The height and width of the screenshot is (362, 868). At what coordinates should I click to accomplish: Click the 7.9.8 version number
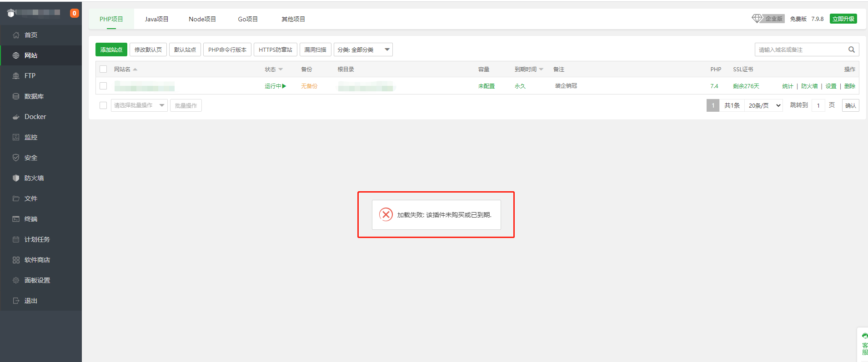pyautogui.click(x=818, y=19)
